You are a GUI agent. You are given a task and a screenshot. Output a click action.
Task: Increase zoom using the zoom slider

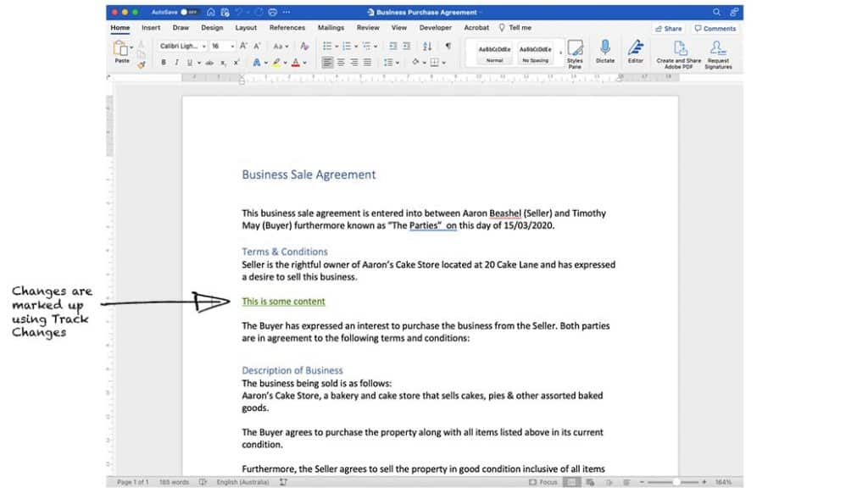704,482
